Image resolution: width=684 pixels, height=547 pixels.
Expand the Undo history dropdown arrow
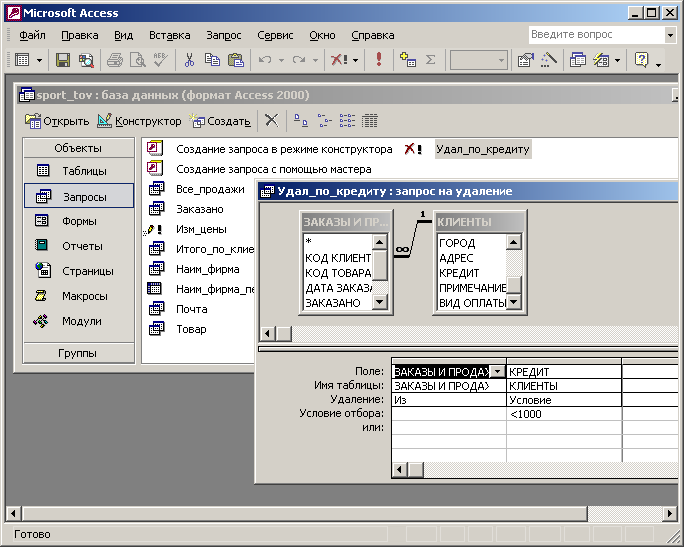(x=281, y=60)
